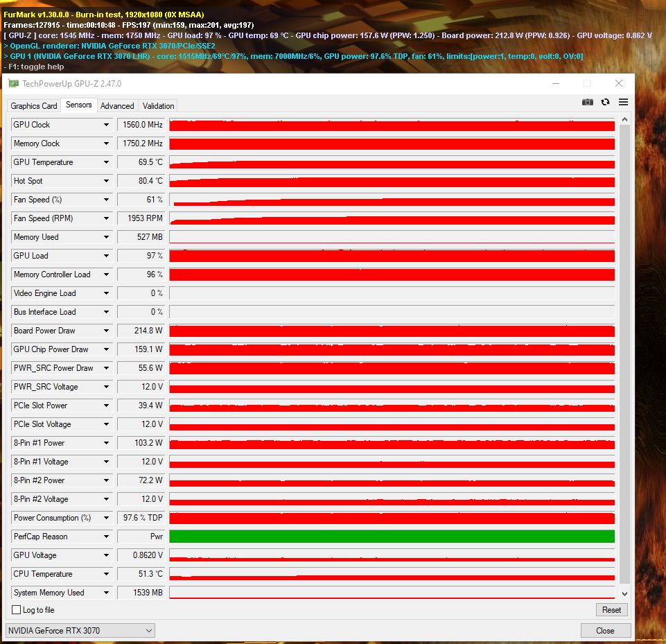The image size is (666, 644).
Task: Click the Reset button
Action: coord(611,609)
